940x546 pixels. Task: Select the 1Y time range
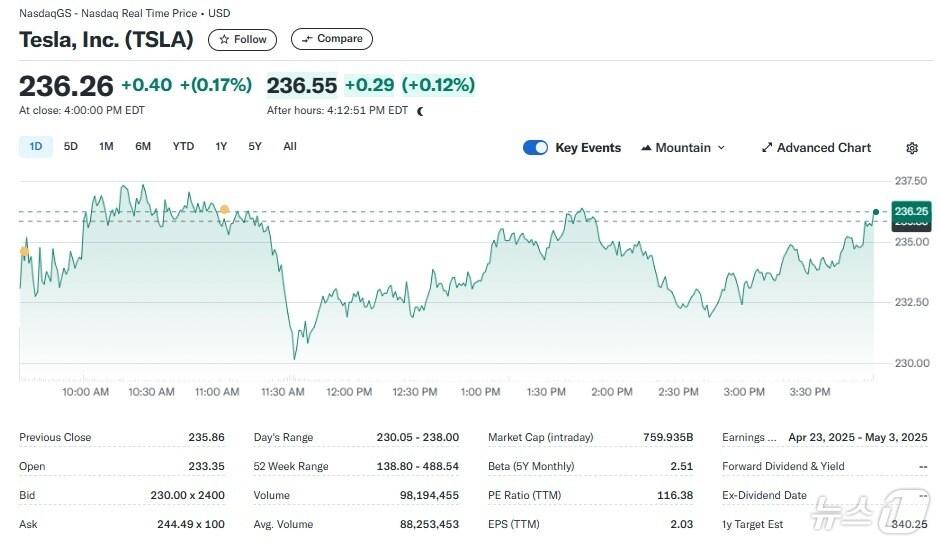coord(221,147)
